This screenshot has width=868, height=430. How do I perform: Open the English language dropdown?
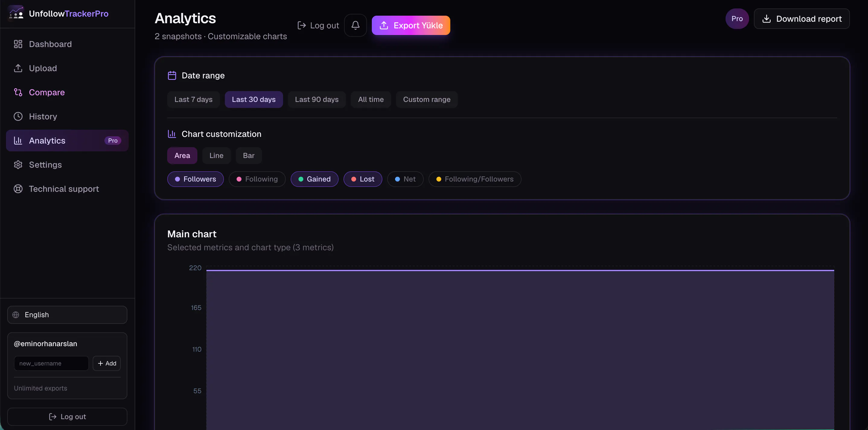click(67, 315)
